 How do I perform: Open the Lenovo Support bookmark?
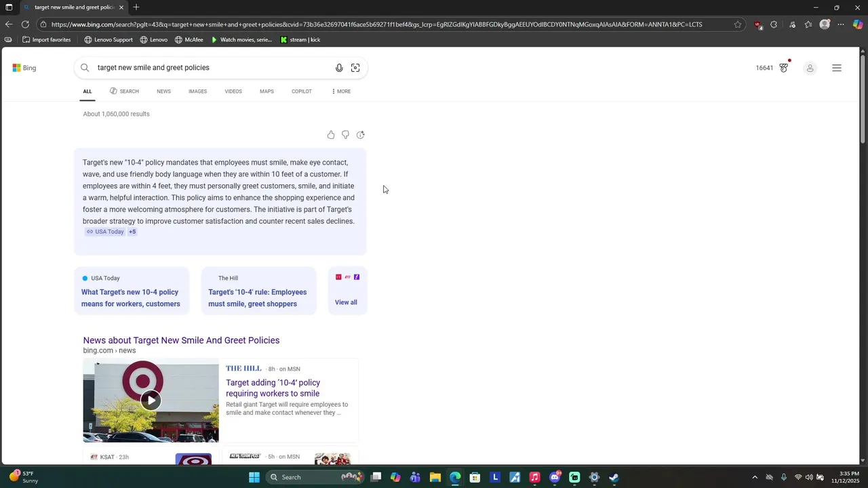point(108,39)
